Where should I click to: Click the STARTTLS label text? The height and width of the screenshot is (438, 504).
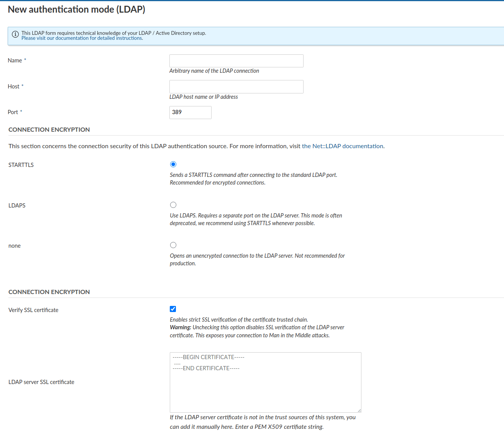point(21,165)
